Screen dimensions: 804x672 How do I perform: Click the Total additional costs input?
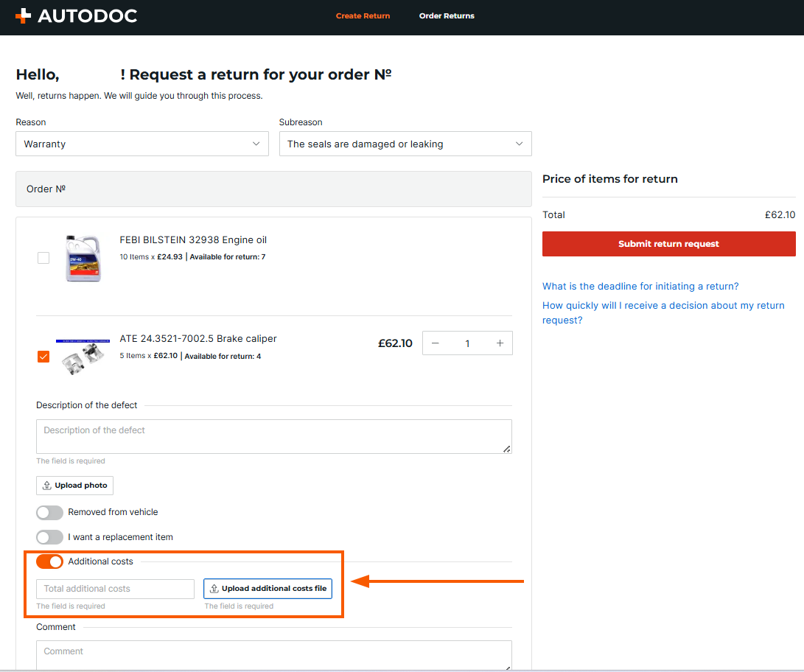pyautogui.click(x=115, y=589)
